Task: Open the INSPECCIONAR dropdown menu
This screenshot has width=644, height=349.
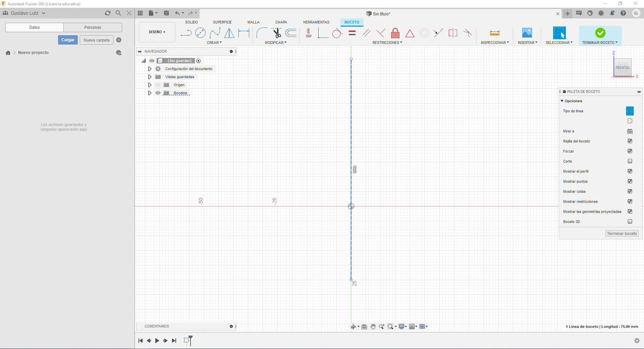Action: point(495,43)
